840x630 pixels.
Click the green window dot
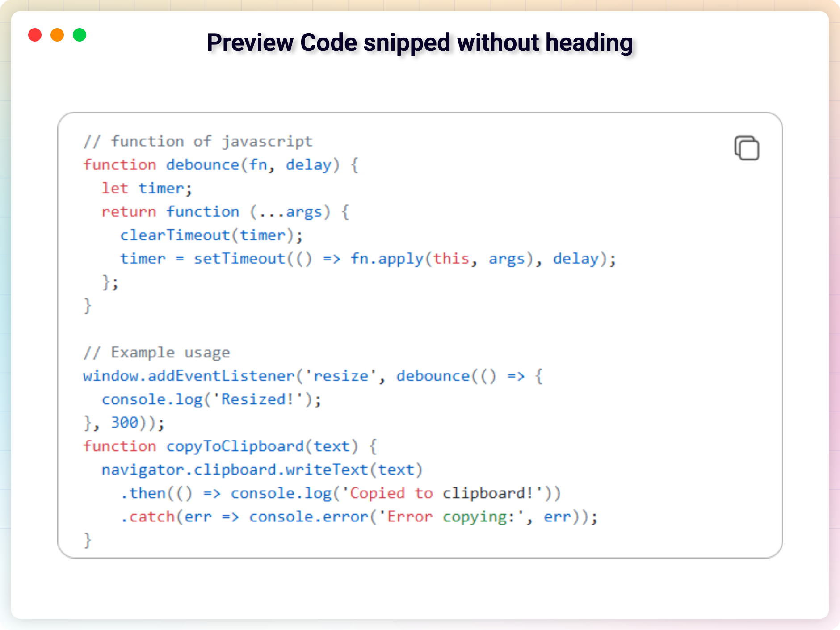pos(80,35)
